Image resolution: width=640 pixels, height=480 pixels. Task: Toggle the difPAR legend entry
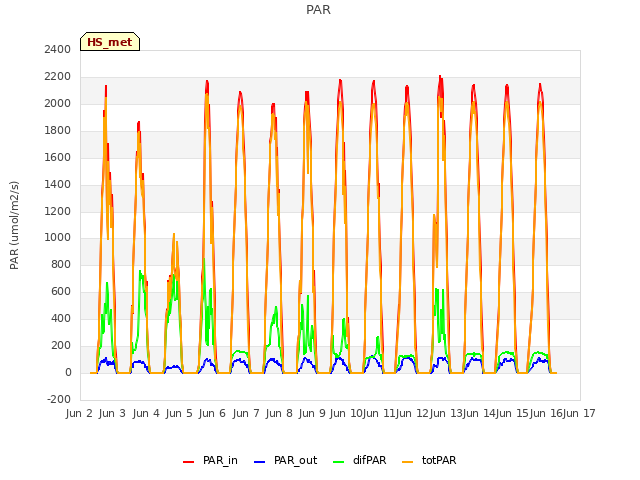pos(360,460)
